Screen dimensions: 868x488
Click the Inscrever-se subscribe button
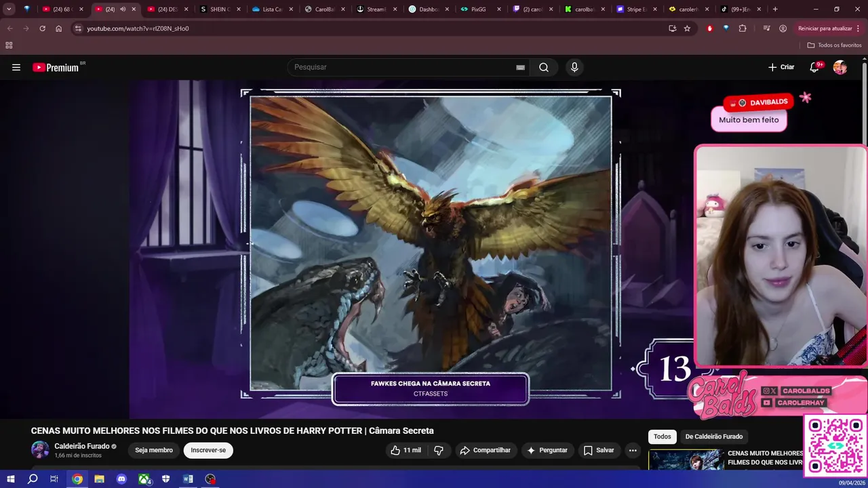[208, 450]
